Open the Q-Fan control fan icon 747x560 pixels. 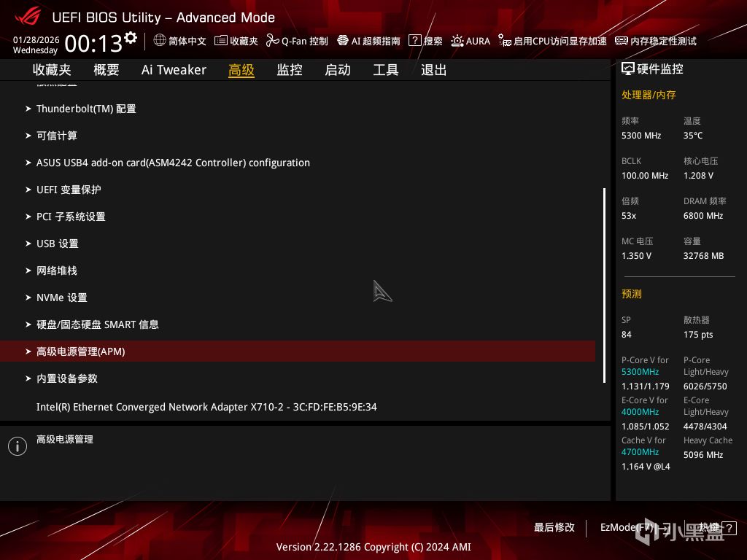click(x=273, y=41)
